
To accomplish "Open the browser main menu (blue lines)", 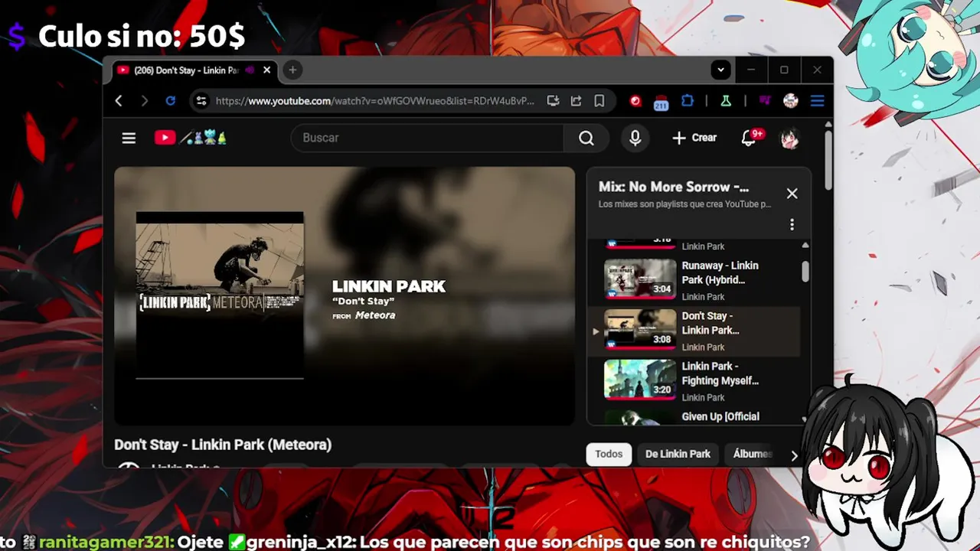I will tap(817, 101).
